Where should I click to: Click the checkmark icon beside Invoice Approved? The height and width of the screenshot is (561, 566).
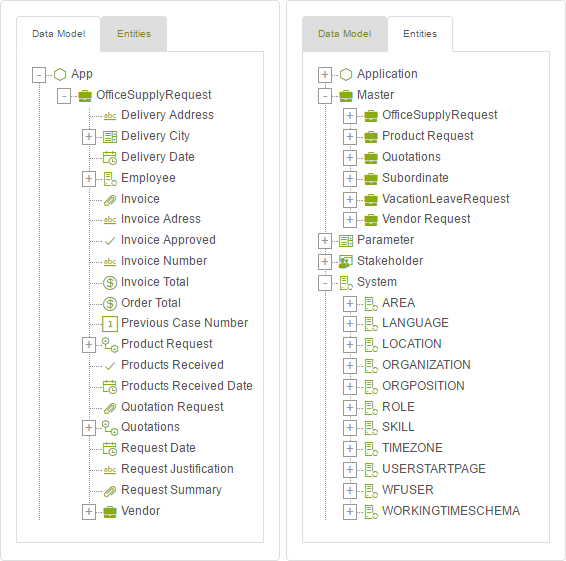click(x=110, y=241)
